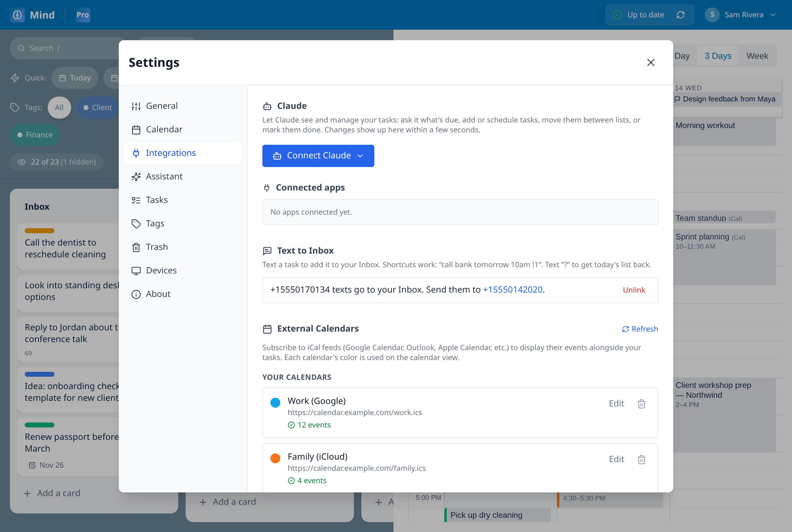Refresh external calendars
Screen dimensions: 792x532
point(640,329)
